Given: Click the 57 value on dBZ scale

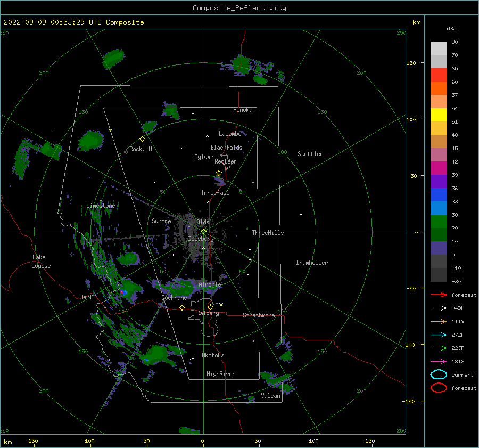Looking at the screenshot, I should [455, 95].
